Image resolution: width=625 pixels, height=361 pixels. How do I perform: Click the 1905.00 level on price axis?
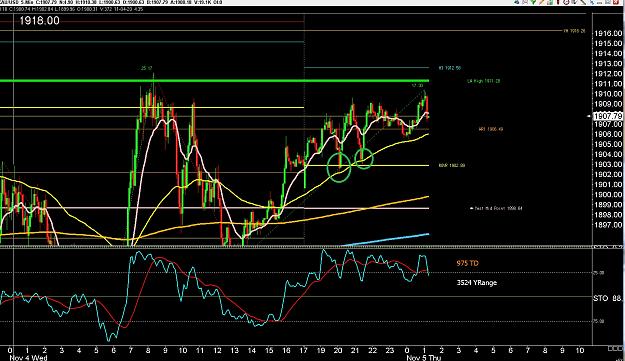608,144
